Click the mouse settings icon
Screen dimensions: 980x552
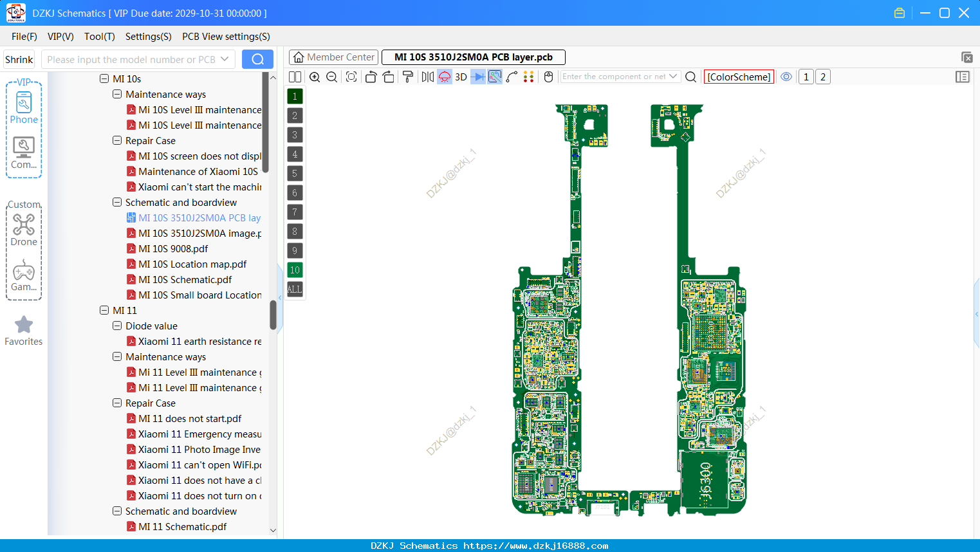coord(548,77)
